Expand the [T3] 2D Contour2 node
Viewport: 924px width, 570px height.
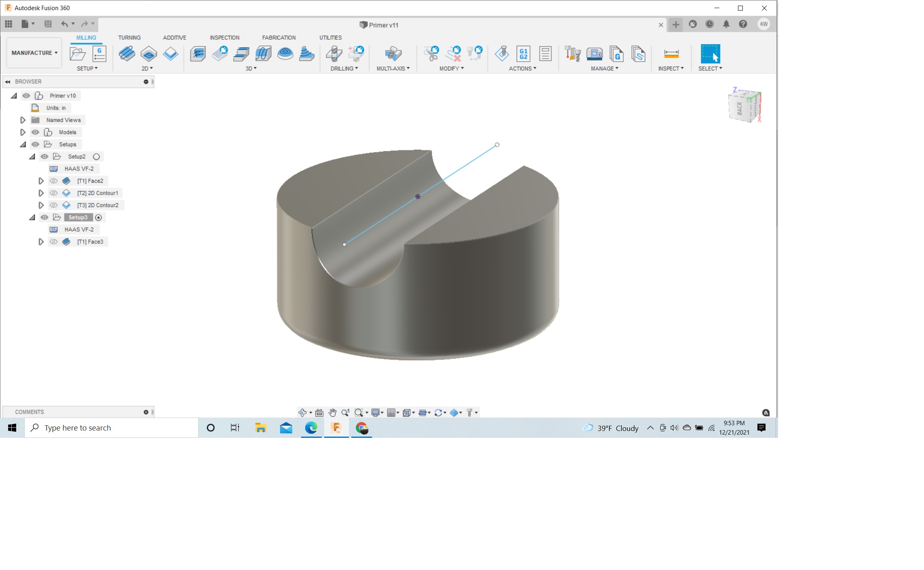(x=41, y=205)
